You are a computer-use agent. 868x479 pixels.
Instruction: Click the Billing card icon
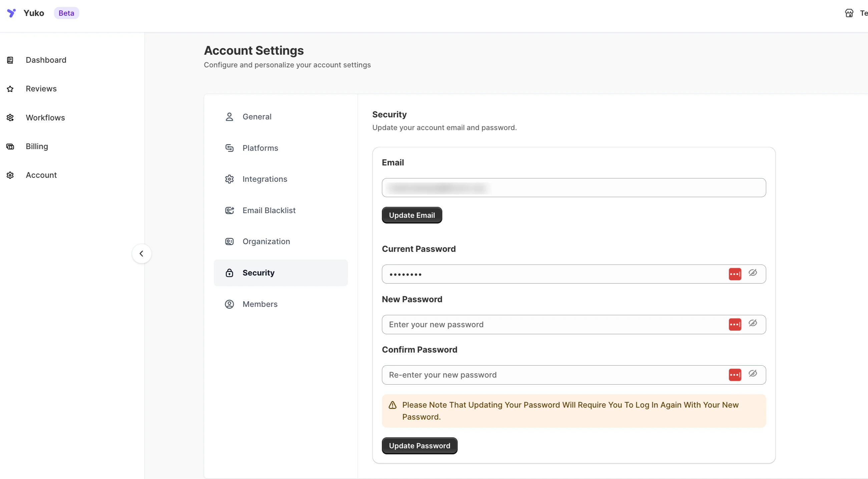pos(10,146)
